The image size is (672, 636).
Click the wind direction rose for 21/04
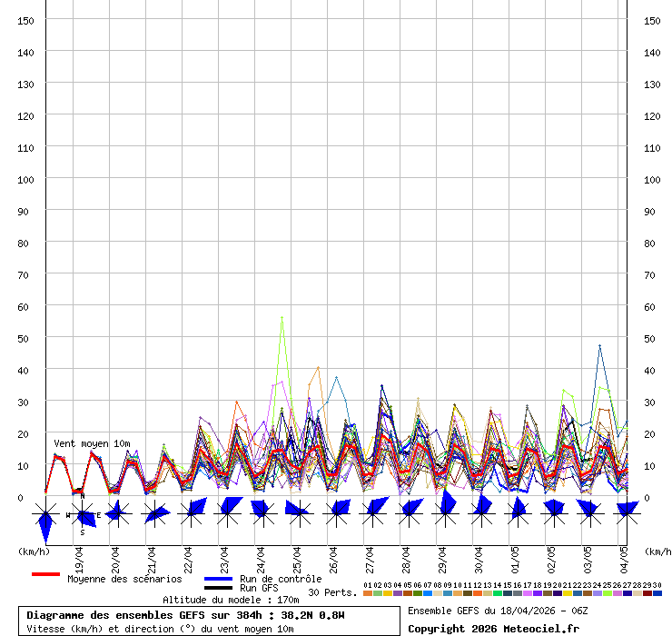pos(154,514)
